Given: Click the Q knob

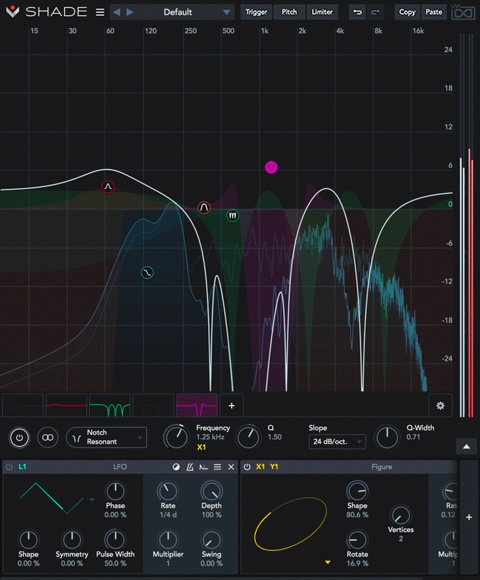Looking at the screenshot, I should click(249, 437).
